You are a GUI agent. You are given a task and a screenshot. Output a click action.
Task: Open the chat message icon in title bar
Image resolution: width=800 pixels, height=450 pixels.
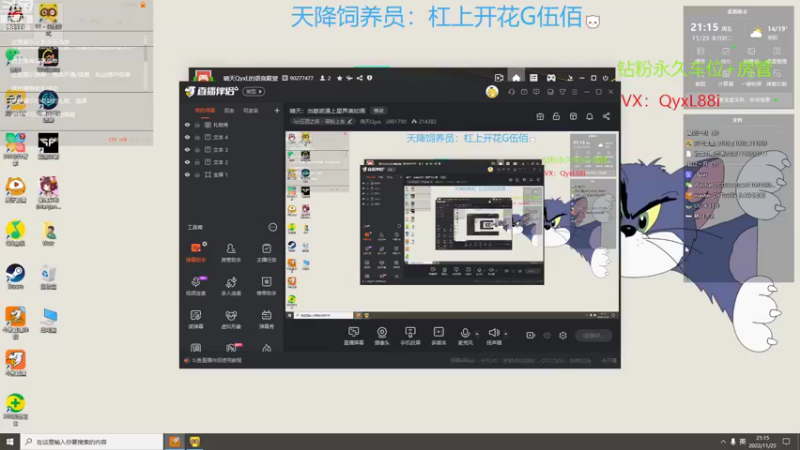(536, 92)
